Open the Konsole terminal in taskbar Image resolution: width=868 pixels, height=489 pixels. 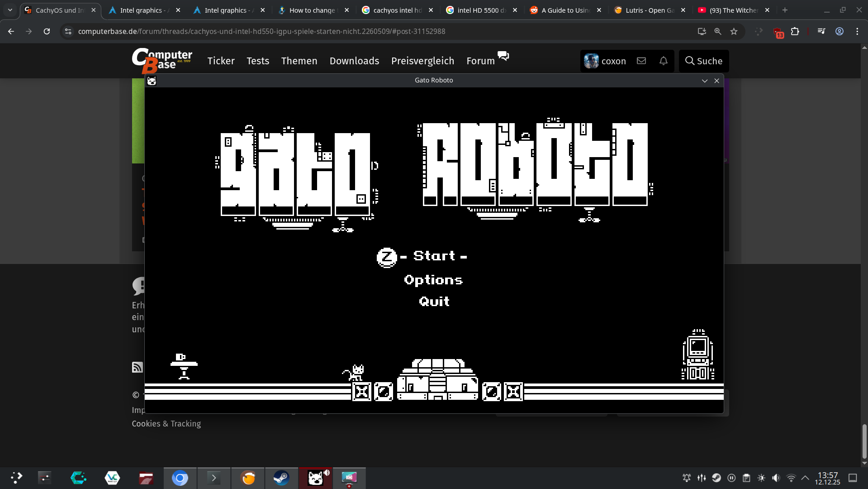click(214, 478)
